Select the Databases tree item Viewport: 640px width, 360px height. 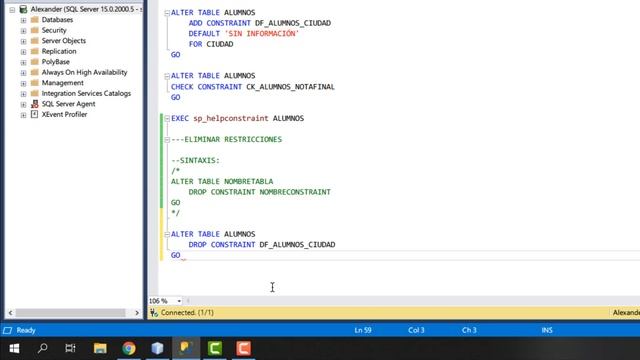[57, 20]
